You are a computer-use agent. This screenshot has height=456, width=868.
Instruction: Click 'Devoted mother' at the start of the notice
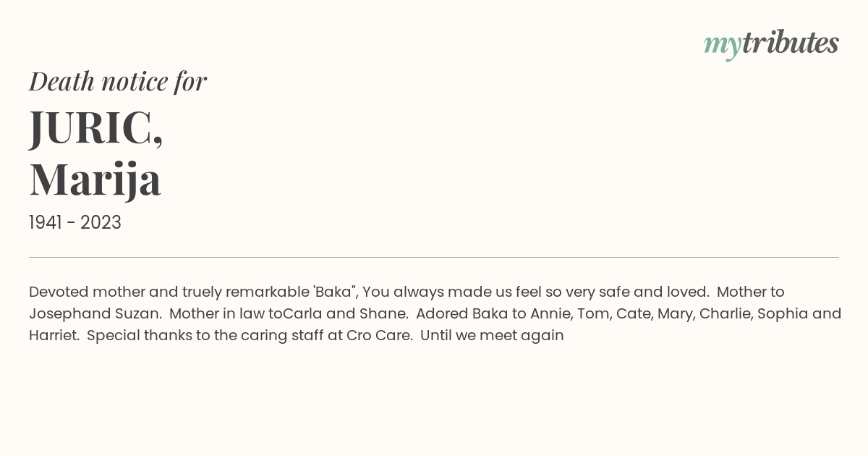point(80,292)
